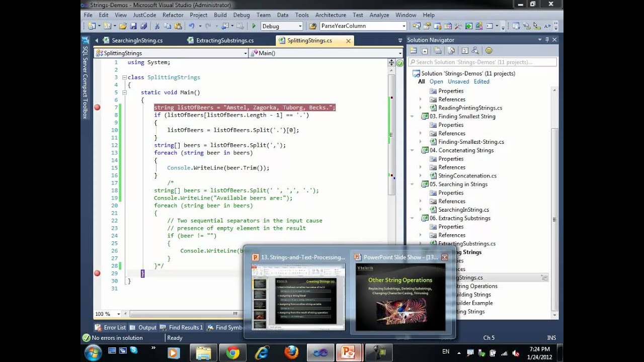
Task: Start debugging with the green play icon
Action: click(x=254, y=26)
